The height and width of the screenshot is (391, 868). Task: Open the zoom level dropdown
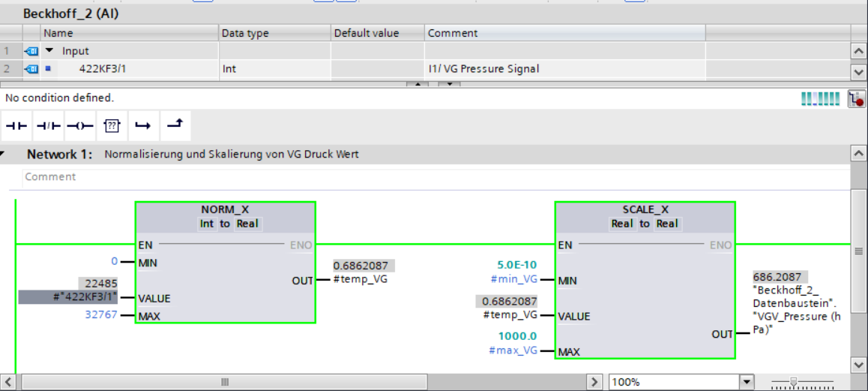click(x=745, y=382)
